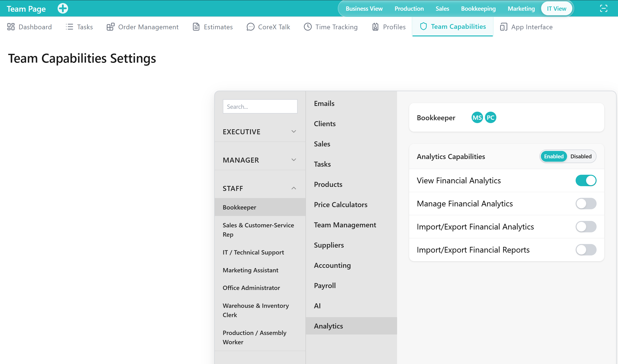The height and width of the screenshot is (364, 618).
Task: Click the role Search field
Action: [260, 106]
